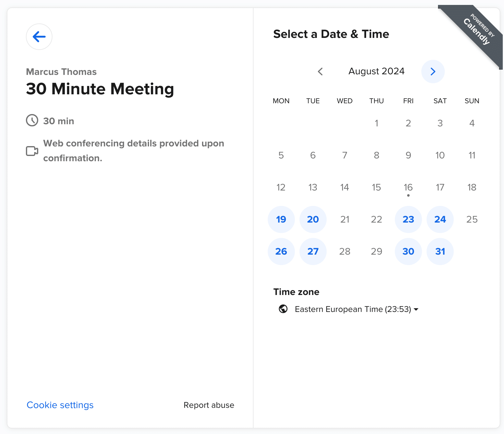Open the Eastern European Time dropdown

353,309
